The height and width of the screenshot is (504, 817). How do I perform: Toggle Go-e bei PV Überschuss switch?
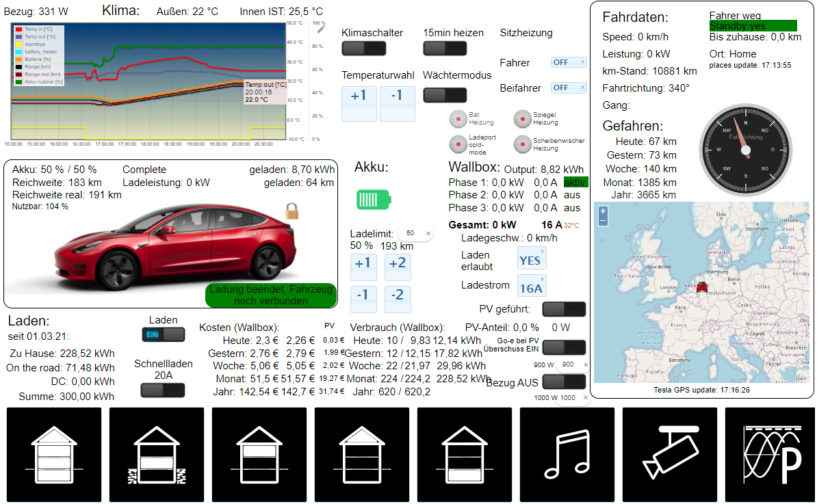(565, 347)
